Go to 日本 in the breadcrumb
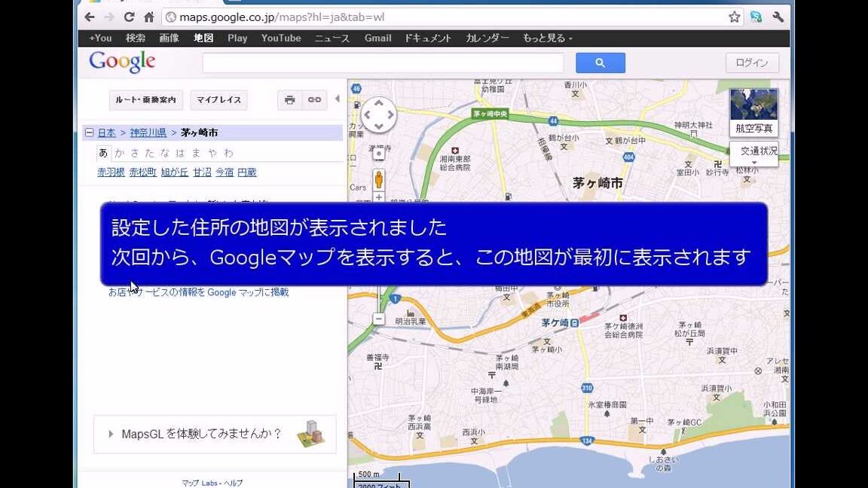 point(107,133)
